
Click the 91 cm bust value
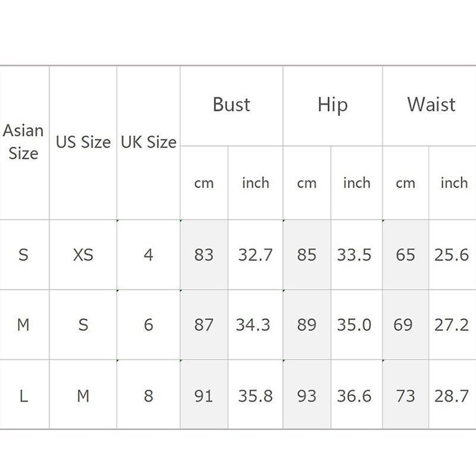click(203, 395)
